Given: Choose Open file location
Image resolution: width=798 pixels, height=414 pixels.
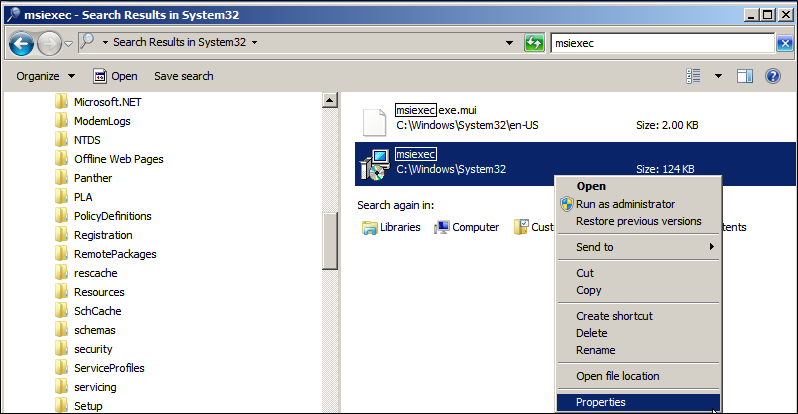Looking at the screenshot, I should pyautogui.click(x=638, y=376).
